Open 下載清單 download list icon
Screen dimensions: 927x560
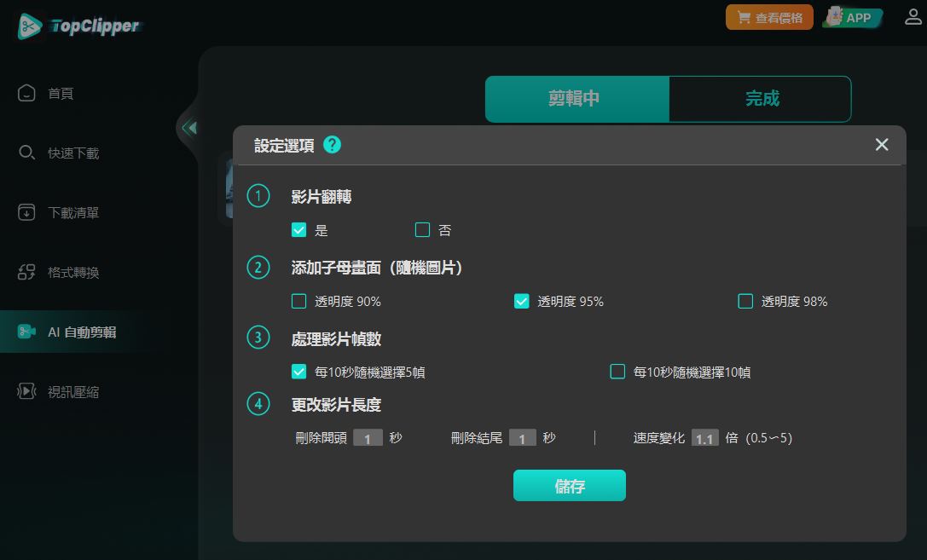26,212
